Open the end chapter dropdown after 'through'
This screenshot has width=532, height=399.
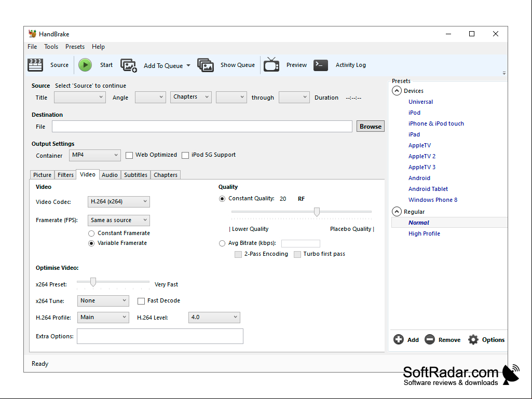[294, 98]
